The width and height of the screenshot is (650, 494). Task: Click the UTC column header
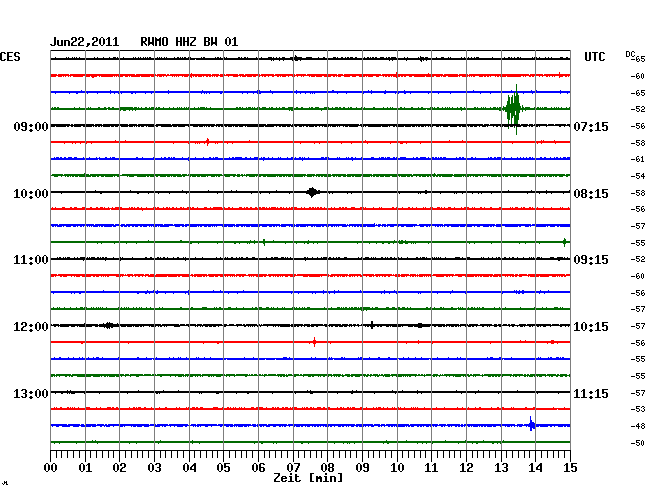point(594,57)
